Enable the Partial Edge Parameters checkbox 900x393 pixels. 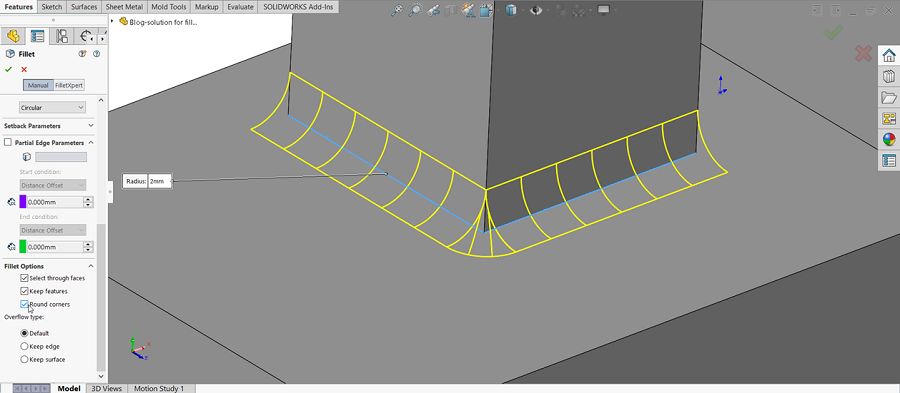click(x=8, y=142)
